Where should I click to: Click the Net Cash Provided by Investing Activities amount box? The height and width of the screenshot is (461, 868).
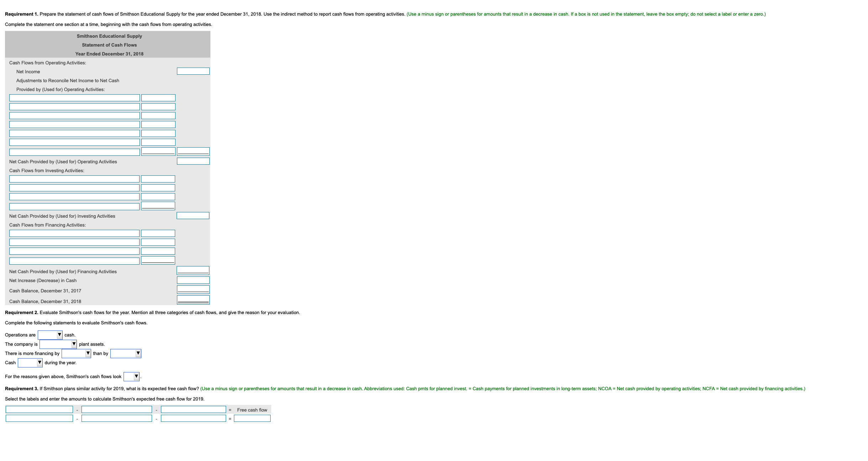(x=193, y=215)
